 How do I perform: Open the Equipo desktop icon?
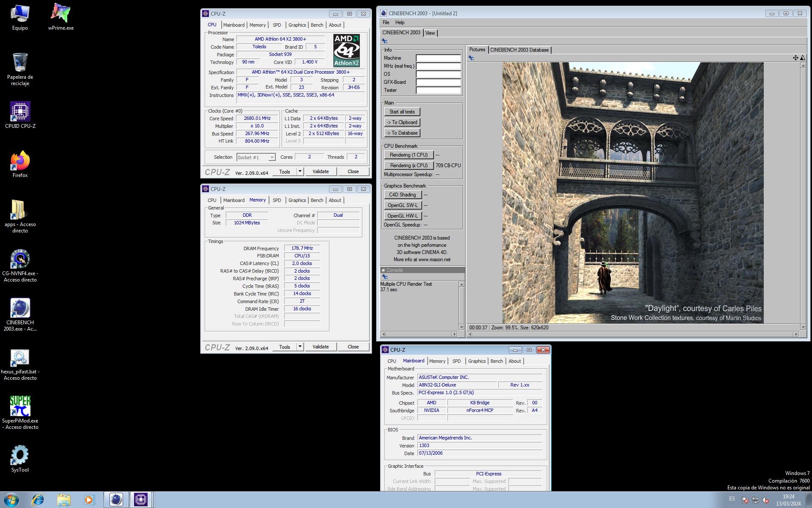[20, 17]
